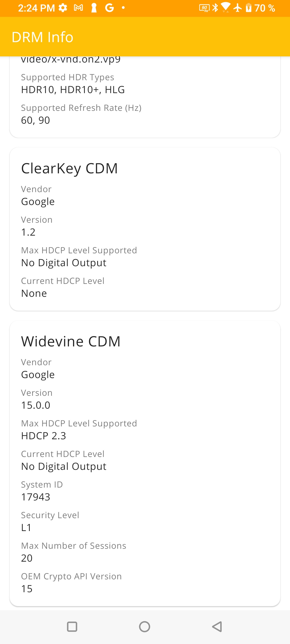Tap Widevine Security Level value L1

pyautogui.click(x=26, y=528)
